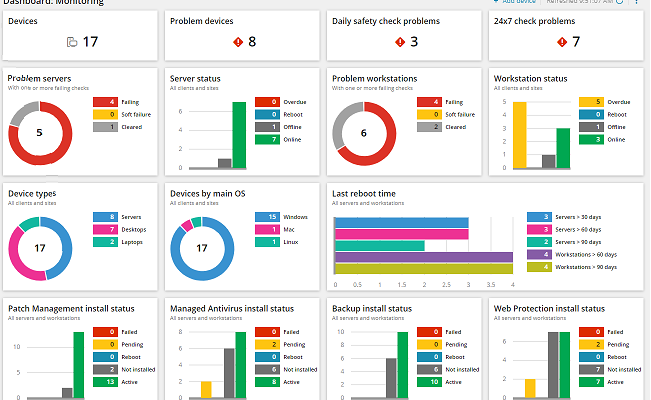Select red Failing swatch in Problem workstations
The height and width of the screenshot is (400, 651).
click(429, 102)
